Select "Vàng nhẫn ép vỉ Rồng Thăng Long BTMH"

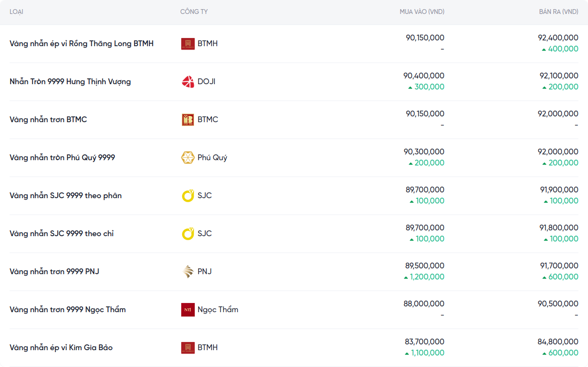pyautogui.click(x=82, y=44)
